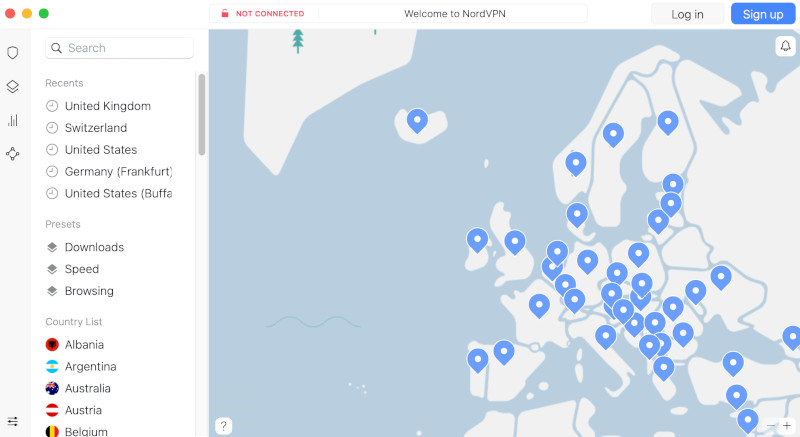Zoom in the map with plus button
This screenshot has width=800, height=437.
(x=787, y=425)
